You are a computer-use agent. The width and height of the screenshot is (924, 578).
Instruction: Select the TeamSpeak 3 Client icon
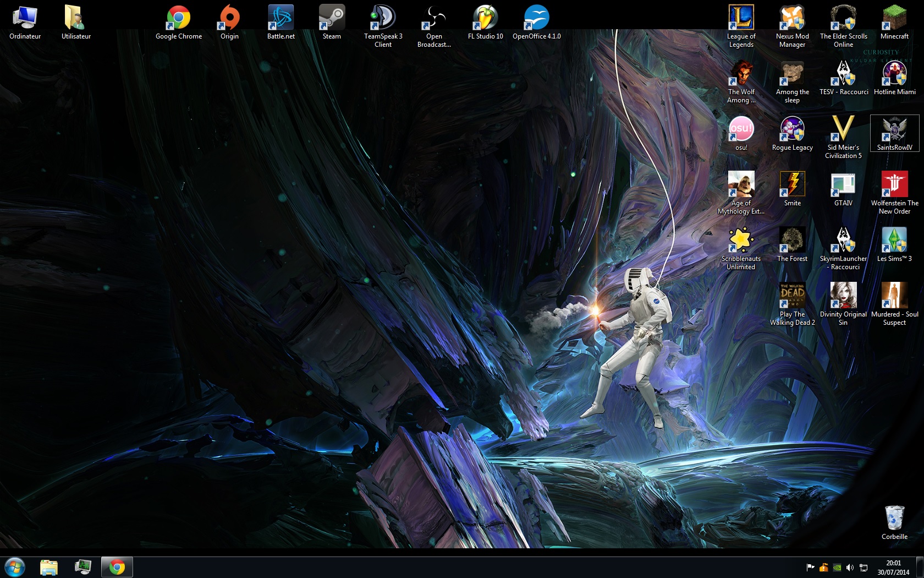pos(383,26)
